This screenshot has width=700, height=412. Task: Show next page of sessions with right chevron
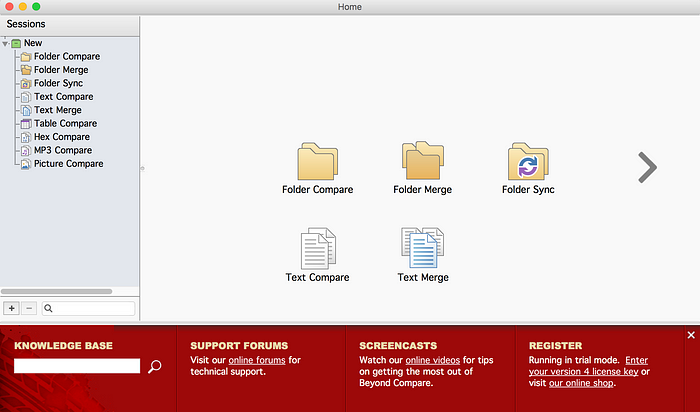click(647, 167)
